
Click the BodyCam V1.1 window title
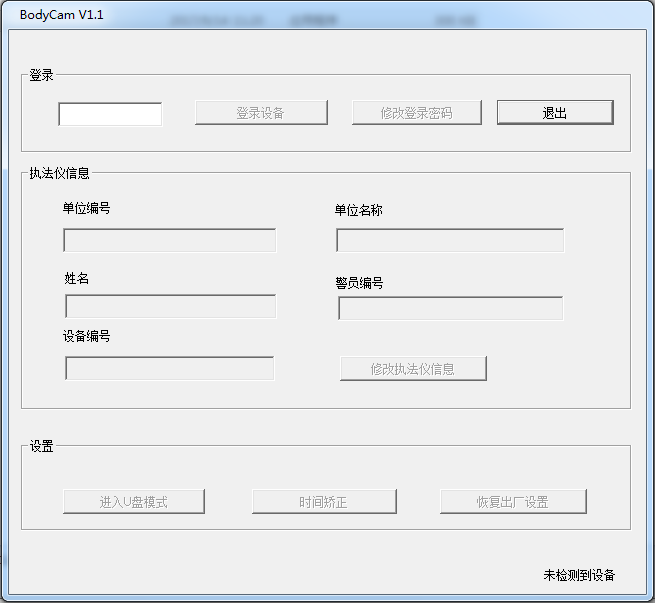point(61,15)
